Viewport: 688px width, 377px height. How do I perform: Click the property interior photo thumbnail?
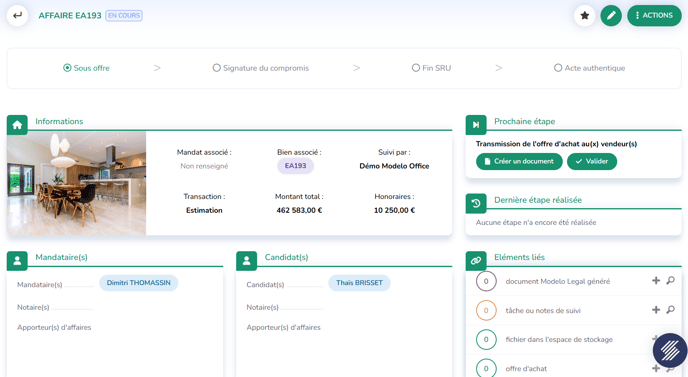76,183
